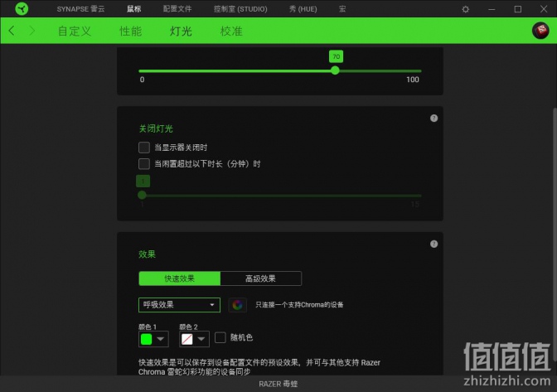
Task: Open the 配置文件 tab
Action: click(x=177, y=9)
